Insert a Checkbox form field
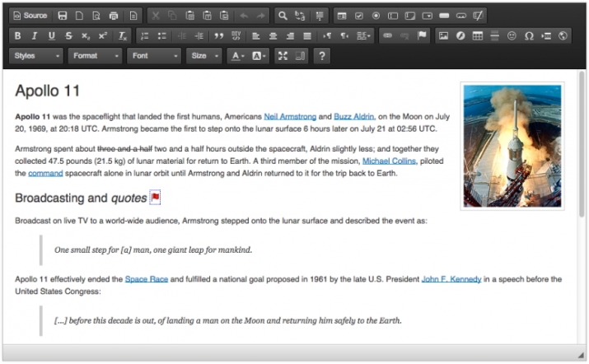The image size is (589, 364). [x=358, y=16]
